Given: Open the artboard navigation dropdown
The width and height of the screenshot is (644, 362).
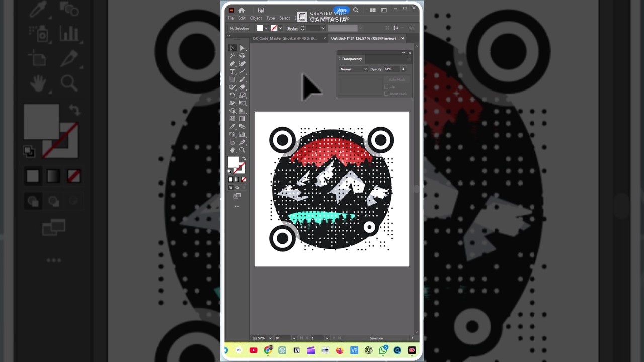Looking at the screenshot, I should (x=327, y=338).
